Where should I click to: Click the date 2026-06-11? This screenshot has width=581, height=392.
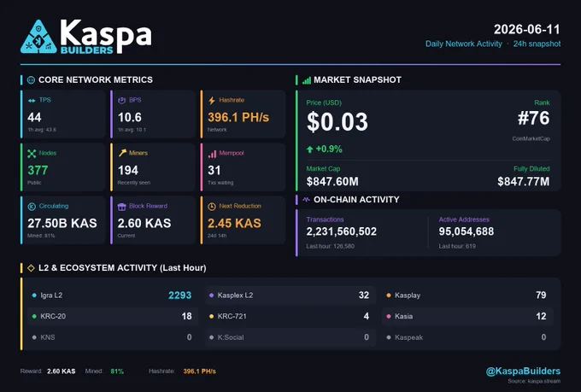pos(526,29)
